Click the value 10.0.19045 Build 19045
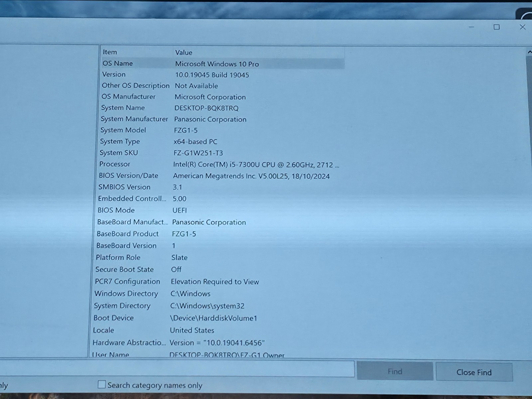532x399 pixels. pyautogui.click(x=212, y=75)
